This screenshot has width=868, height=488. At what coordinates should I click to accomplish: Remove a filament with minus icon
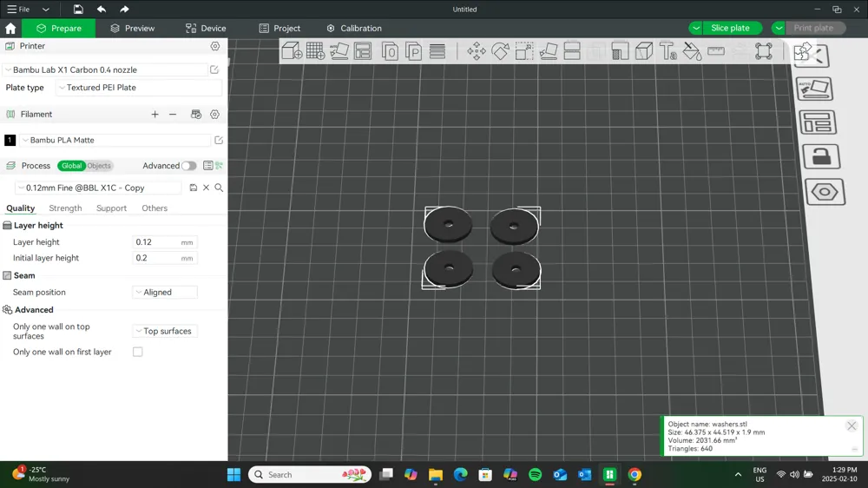tap(173, 114)
